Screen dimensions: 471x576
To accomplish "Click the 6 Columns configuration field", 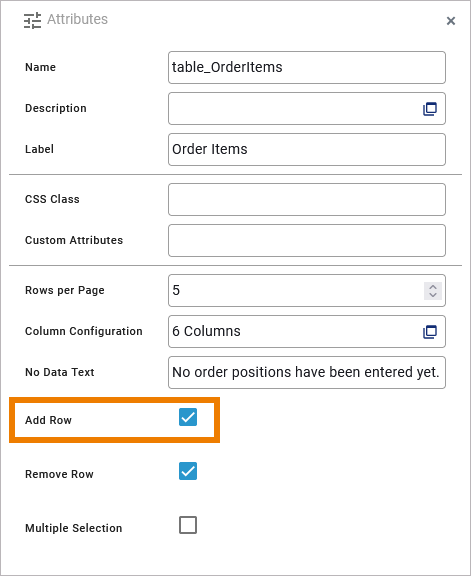I will [x=294, y=332].
